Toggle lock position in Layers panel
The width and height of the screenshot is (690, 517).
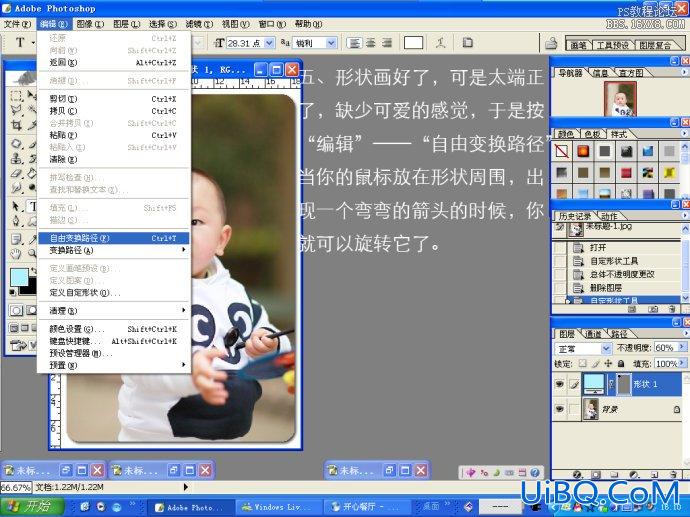pos(608,363)
